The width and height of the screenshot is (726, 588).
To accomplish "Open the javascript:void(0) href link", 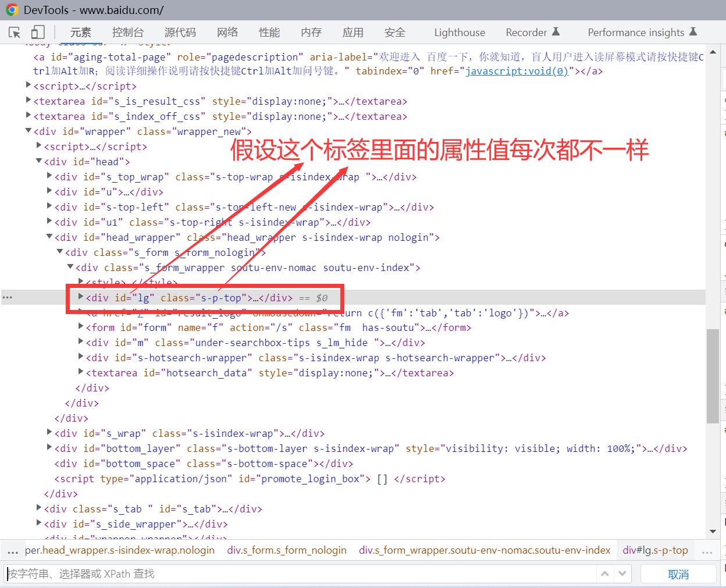I will pyautogui.click(x=517, y=71).
